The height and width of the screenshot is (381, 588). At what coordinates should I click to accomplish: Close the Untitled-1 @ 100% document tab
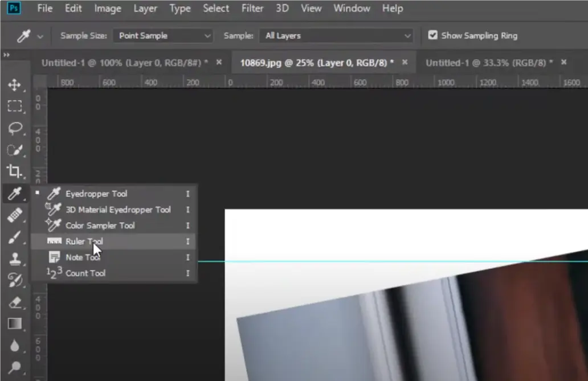point(219,62)
